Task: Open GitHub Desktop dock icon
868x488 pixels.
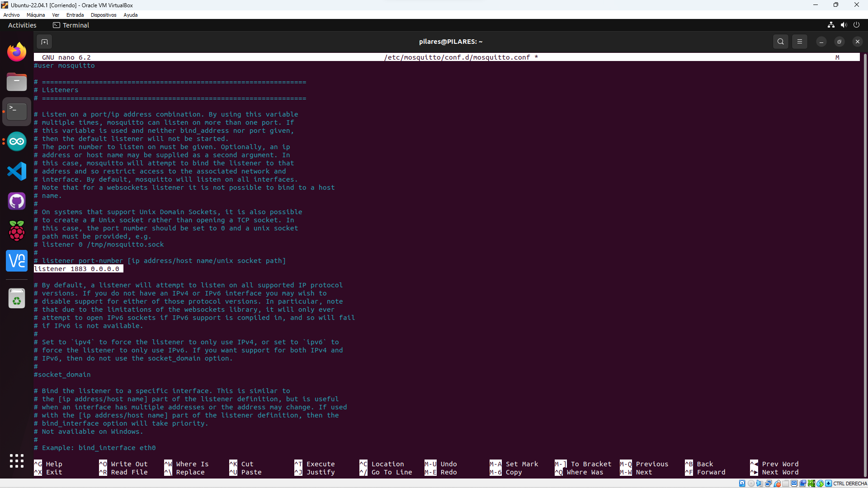Action: tap(17, 201)
